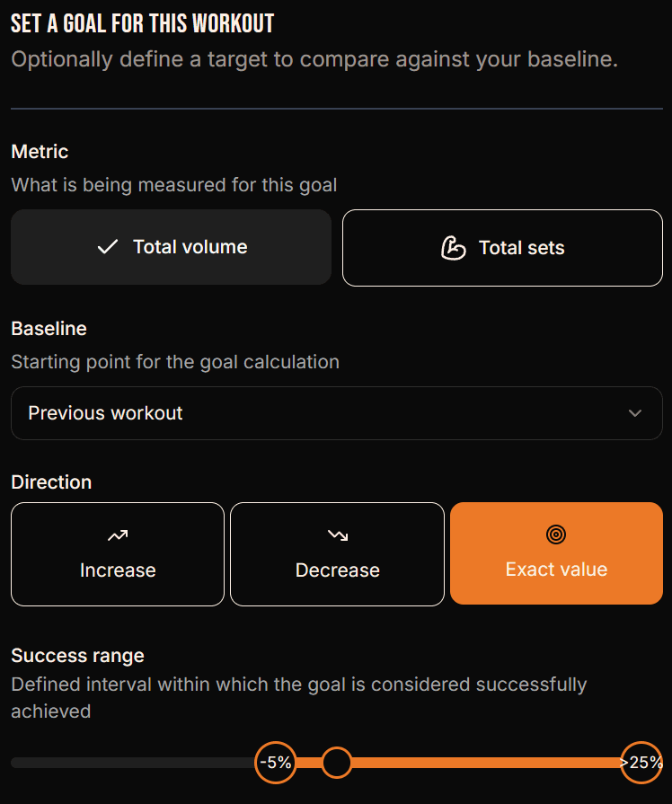
Task: Click the Set a goal for this workout title
Action: (x=142, y=22)
